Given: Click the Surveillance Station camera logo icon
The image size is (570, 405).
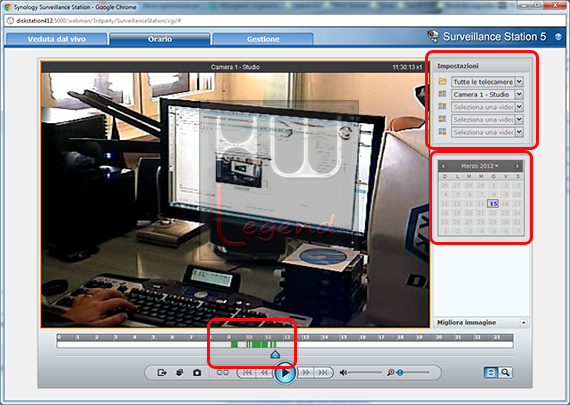Looking at the screenshot, I should 433,36.
